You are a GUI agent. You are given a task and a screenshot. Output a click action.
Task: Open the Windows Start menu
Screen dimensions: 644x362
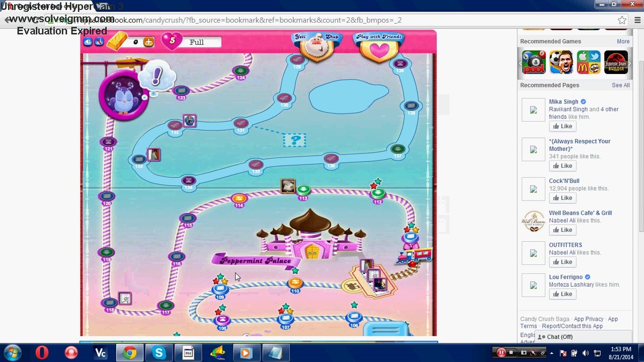[12, 353]
